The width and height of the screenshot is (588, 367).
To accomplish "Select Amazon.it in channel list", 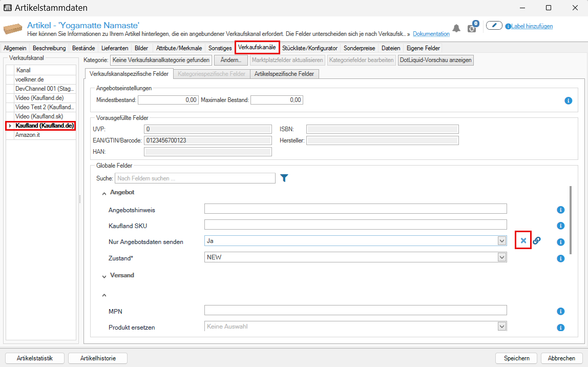I will pyautogui.click(x=27, y=135).
